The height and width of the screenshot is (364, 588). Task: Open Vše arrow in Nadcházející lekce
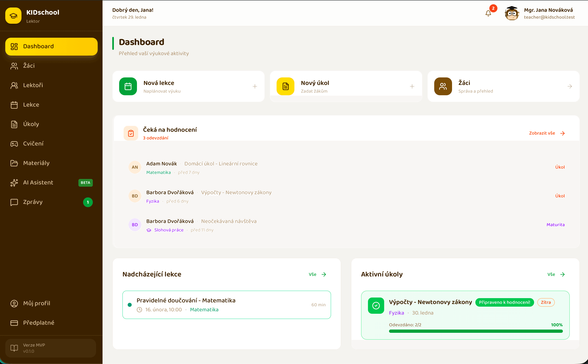click(324, 274)
